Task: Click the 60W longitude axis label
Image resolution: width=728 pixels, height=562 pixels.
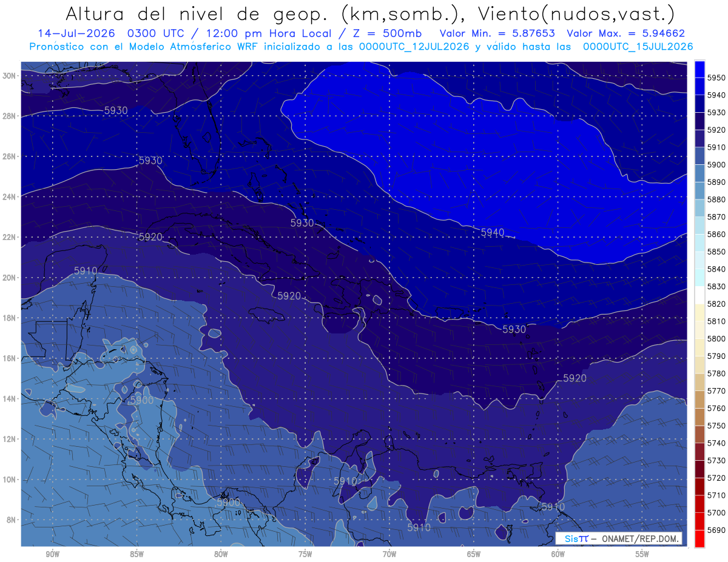Action: pos(558,555)
